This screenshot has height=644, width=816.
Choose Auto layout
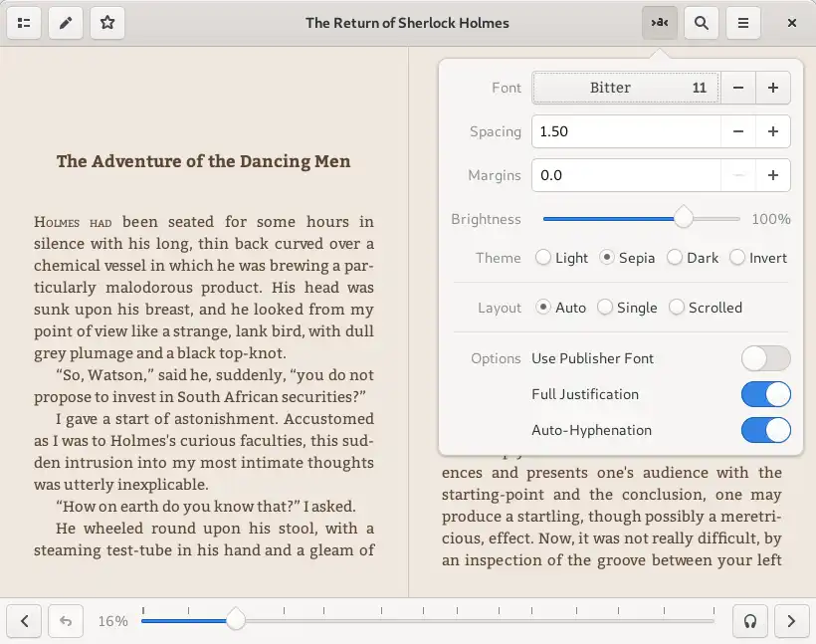(561, 308)
